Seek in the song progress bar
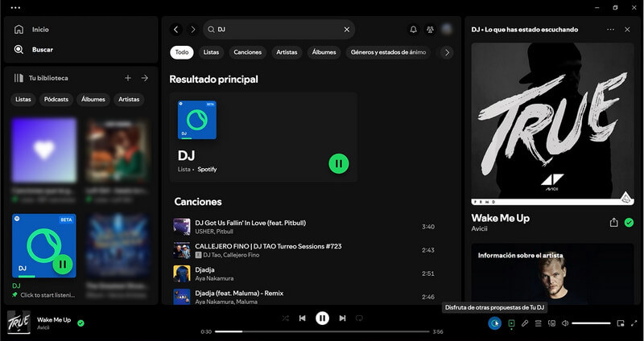The width and height of the screenshot is (644, 341). pyautogui.click(x=322, y=331)
